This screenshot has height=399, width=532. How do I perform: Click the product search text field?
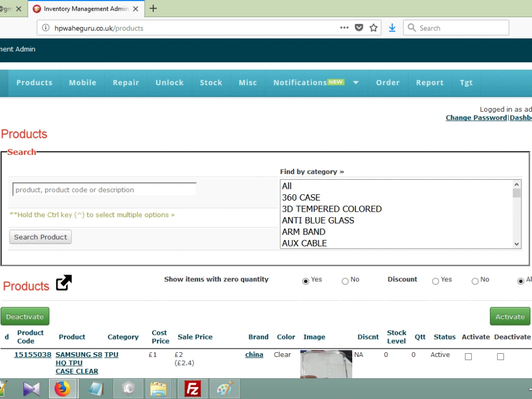(104, 189)
